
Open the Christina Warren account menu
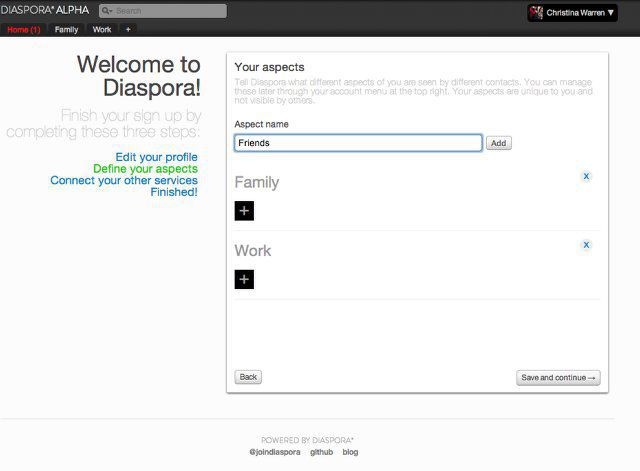[x=572, y=13]
